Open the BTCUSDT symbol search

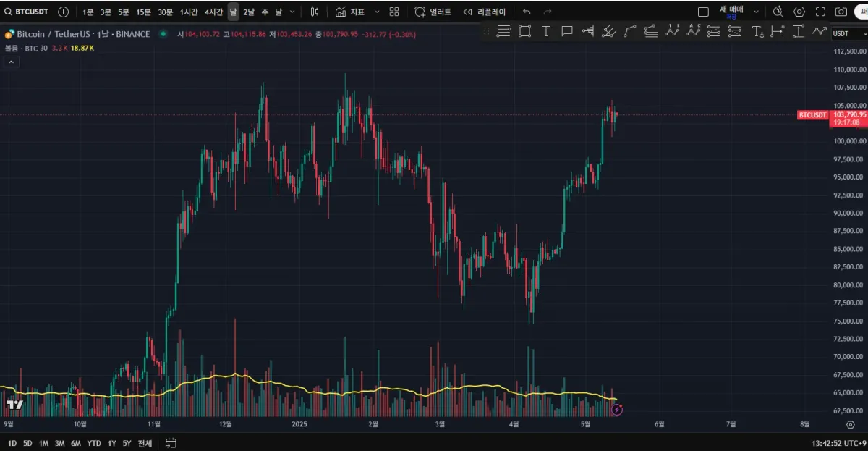27,12
